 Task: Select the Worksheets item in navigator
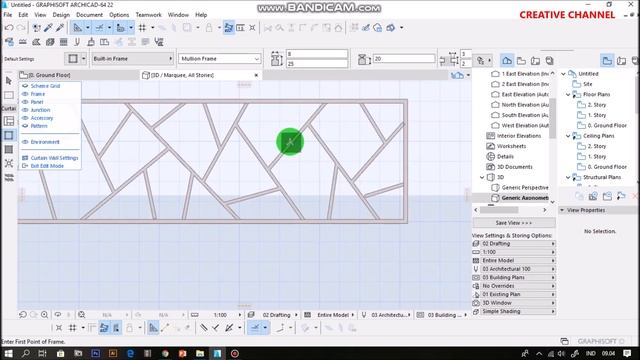coord(511,146)
